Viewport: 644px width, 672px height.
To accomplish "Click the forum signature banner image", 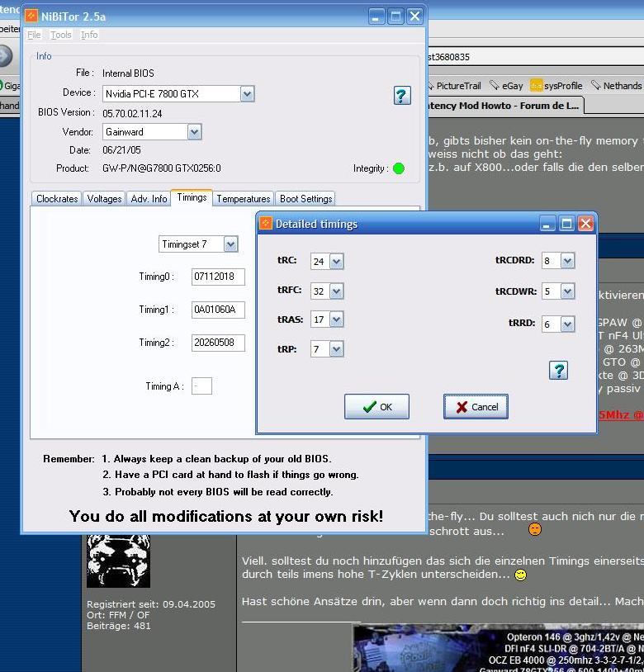I will pyautogui.click(x=499, y=648).
